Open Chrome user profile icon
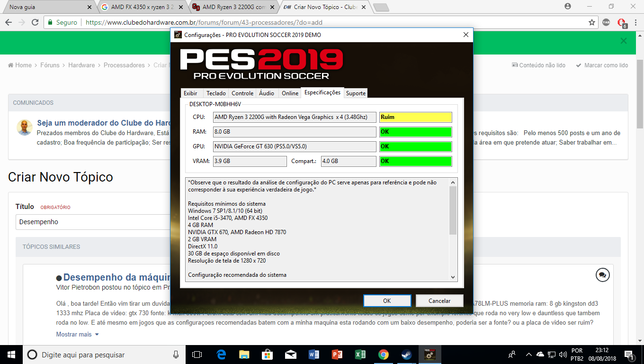 568,7
